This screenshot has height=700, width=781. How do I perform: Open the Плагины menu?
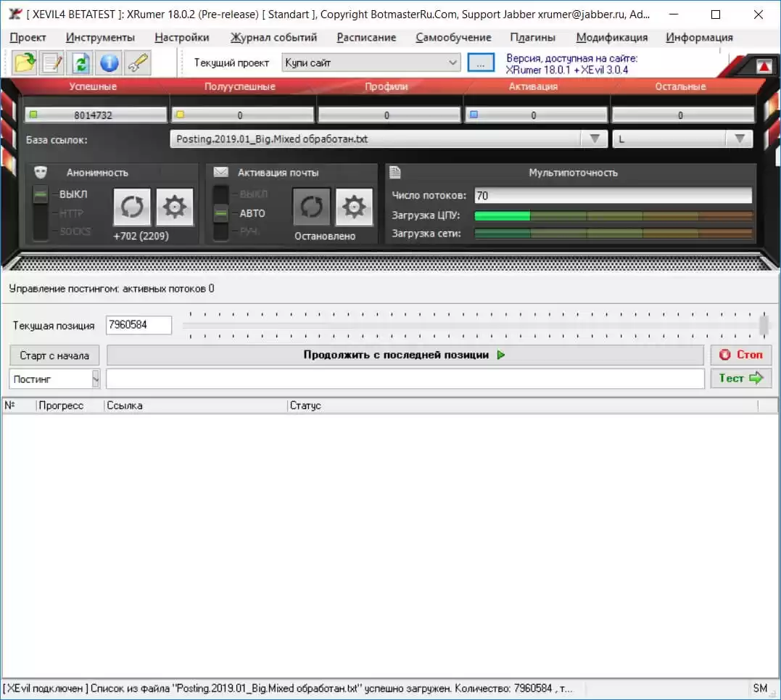[532, 38]
